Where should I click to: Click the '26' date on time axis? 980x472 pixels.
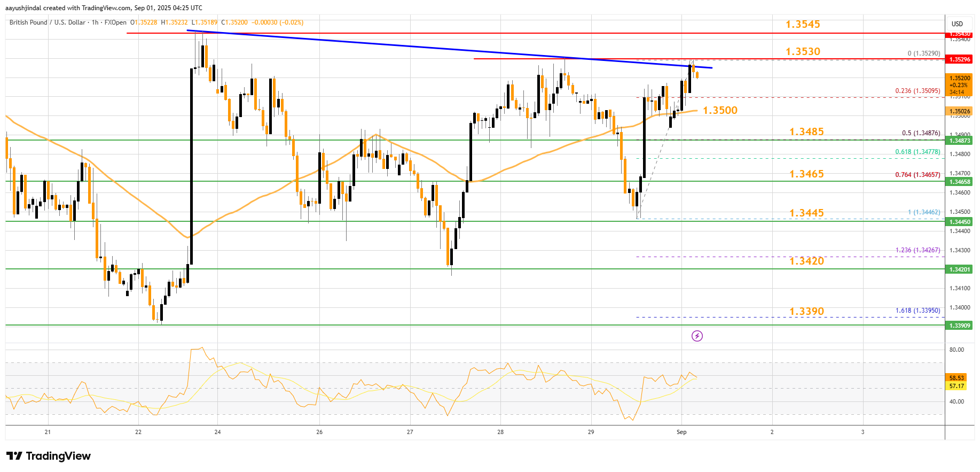(x=319, y=432)
